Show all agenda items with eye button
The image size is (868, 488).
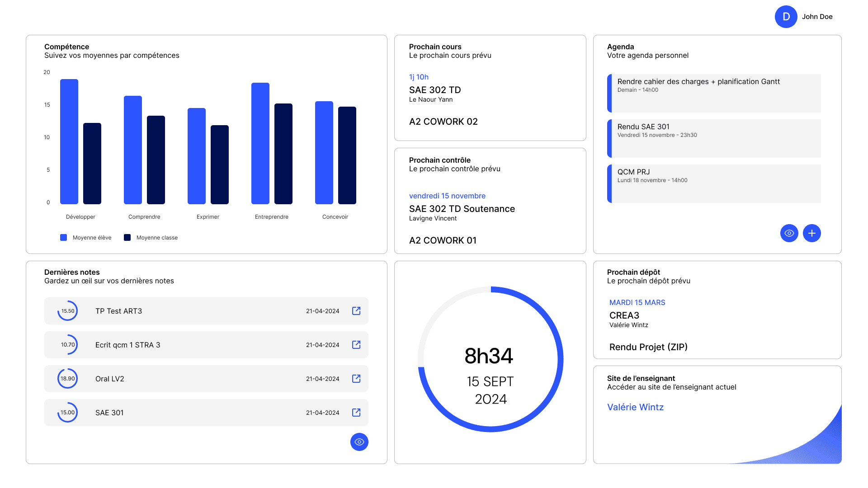(789, 233)
